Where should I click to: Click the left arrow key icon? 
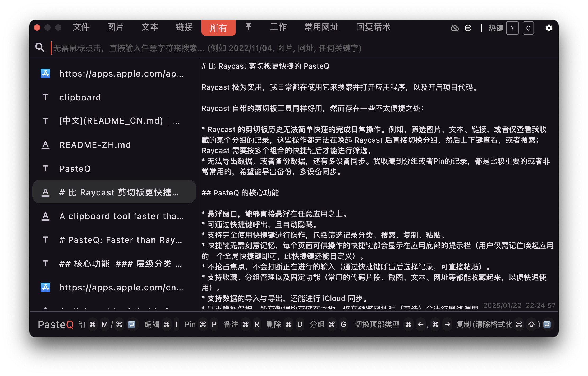coord(421,324)
